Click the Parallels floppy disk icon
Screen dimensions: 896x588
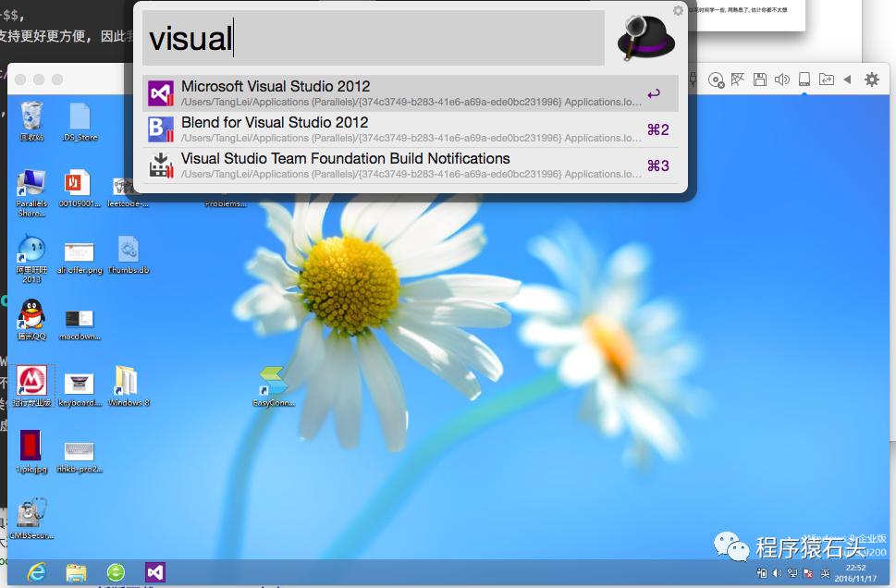760,80
